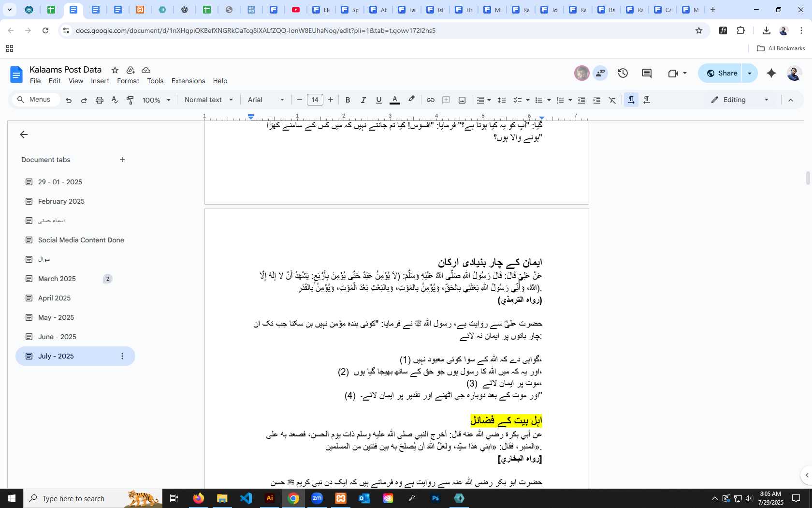Open bulleted list options dropdown arrow

coord(549,100)
